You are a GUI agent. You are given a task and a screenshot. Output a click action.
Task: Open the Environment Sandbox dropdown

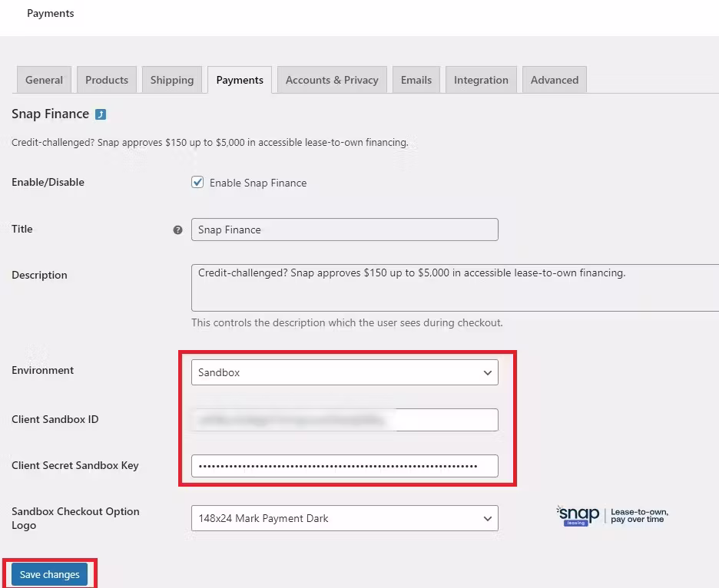click(345, 372)
